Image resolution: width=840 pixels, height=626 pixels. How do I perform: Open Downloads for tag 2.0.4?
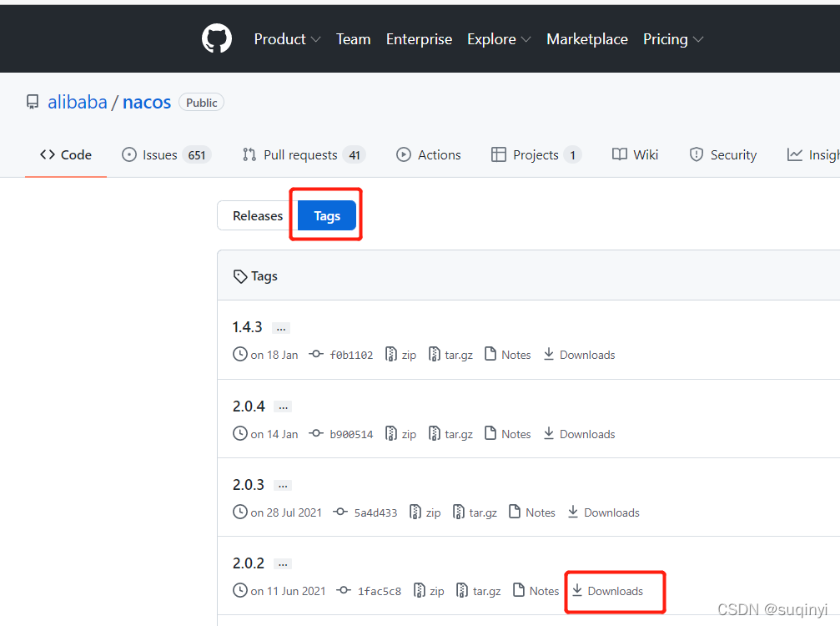579,433
